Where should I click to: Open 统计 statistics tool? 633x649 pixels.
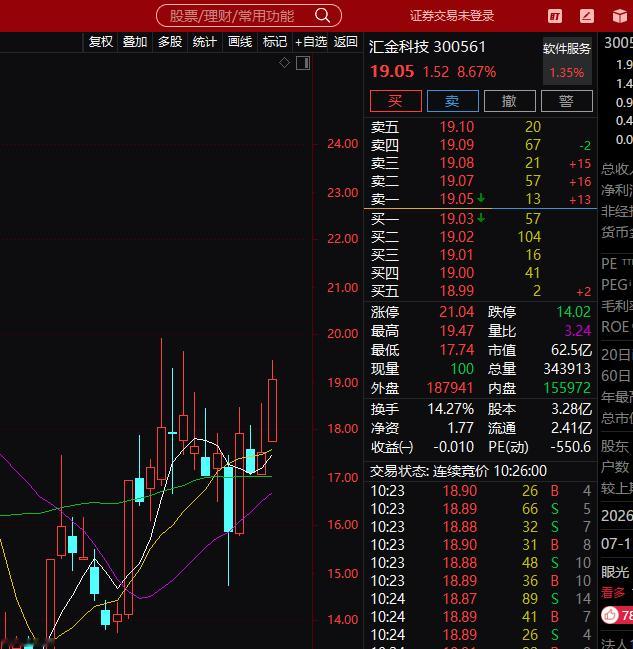[205, 42]
